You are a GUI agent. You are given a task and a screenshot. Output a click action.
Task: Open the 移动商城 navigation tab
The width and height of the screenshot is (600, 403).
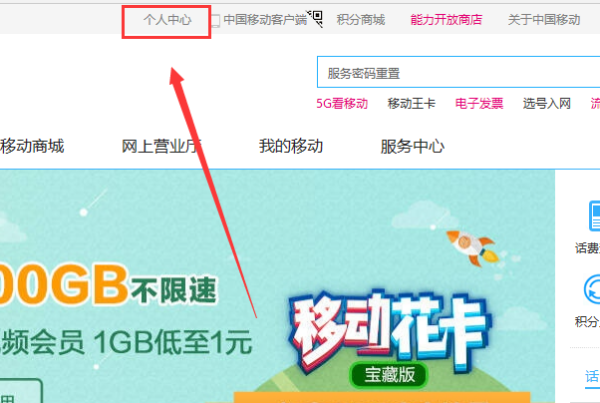coord(32,146)
